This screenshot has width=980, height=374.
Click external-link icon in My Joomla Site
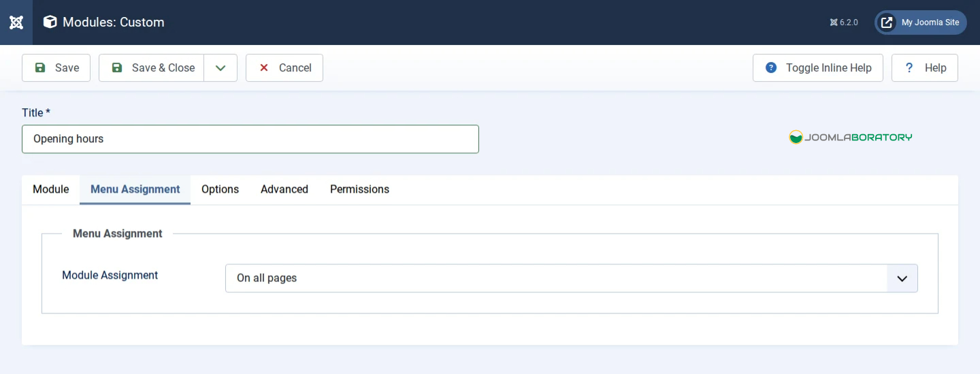tap(887, 22)
